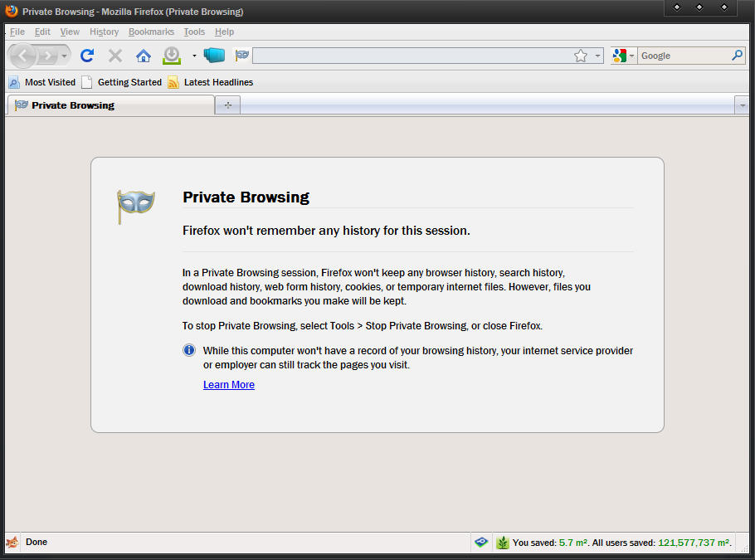
Task: Click the Firefox logo in title bar
Action: pos(12,11)
